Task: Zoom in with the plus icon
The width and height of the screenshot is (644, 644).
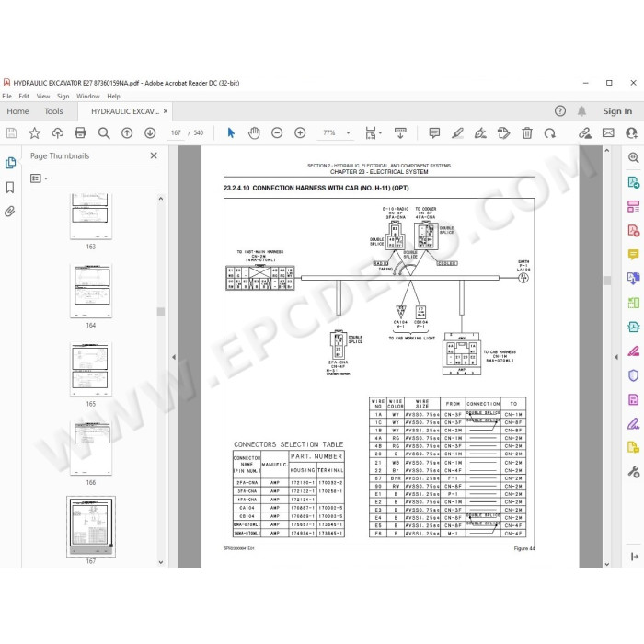Action: point(300,132)
